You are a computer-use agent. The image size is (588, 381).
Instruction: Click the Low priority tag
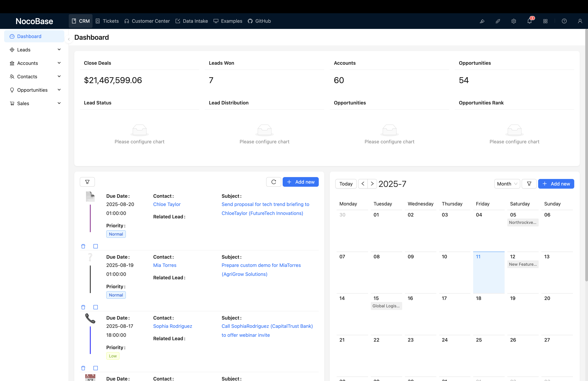(x=113, y=356)
